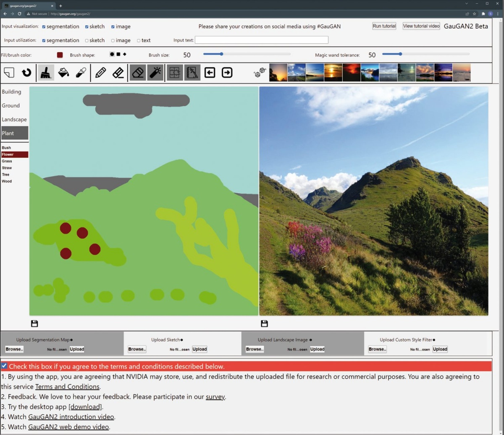Click the Run tutorial button

pos(384,26)
